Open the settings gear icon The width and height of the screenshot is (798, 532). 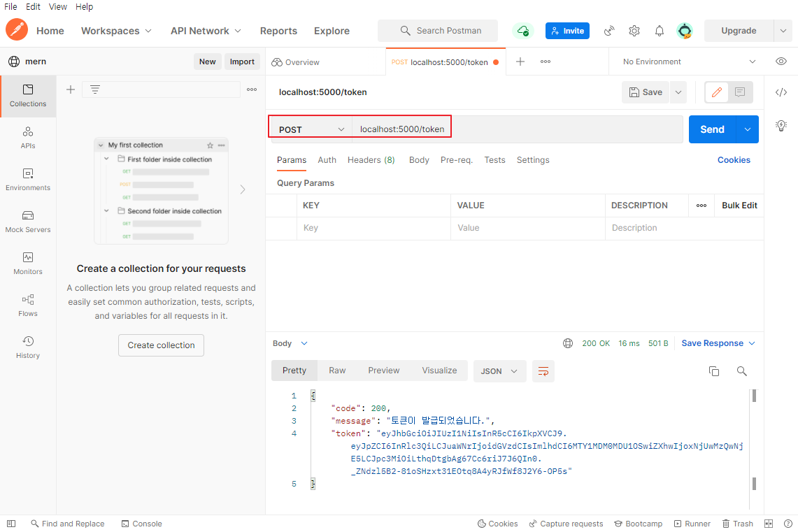pyautogui.click(x=634, y=31)
